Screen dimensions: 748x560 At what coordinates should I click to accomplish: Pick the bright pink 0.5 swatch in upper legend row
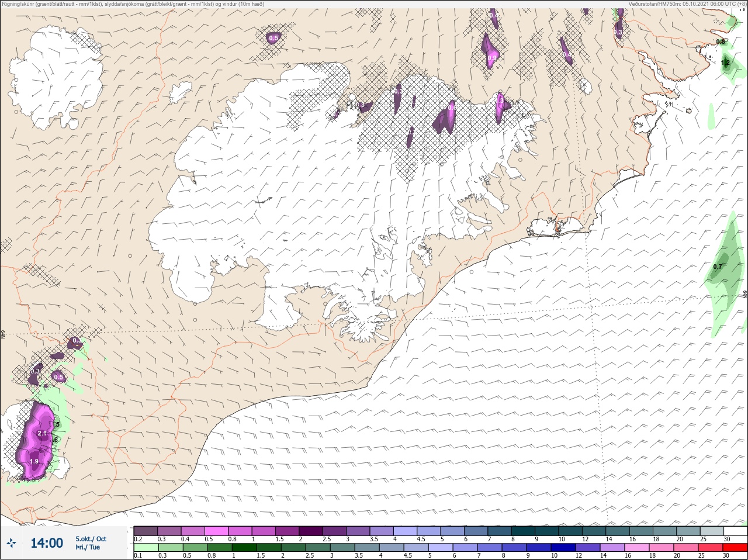coord(216,531)
